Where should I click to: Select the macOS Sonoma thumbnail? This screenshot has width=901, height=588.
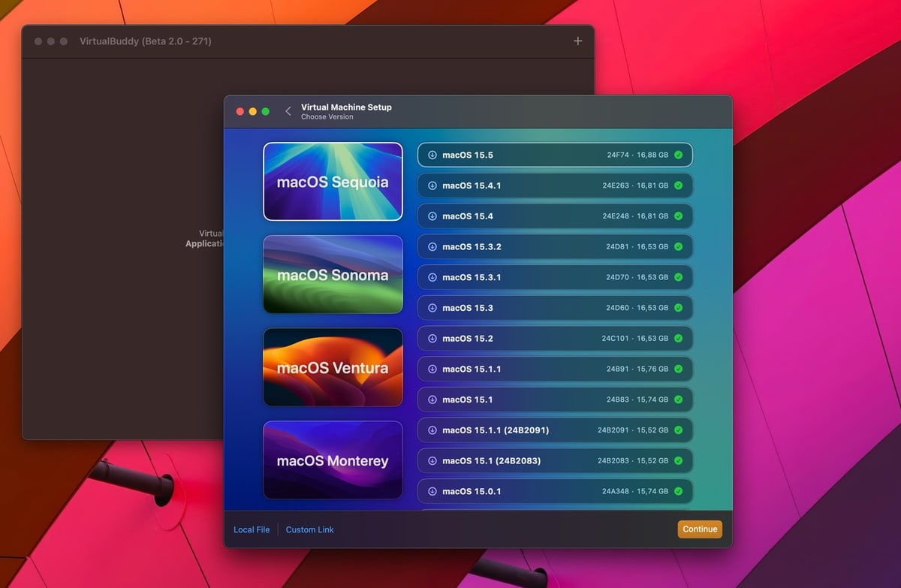click(x=333, y=275)
